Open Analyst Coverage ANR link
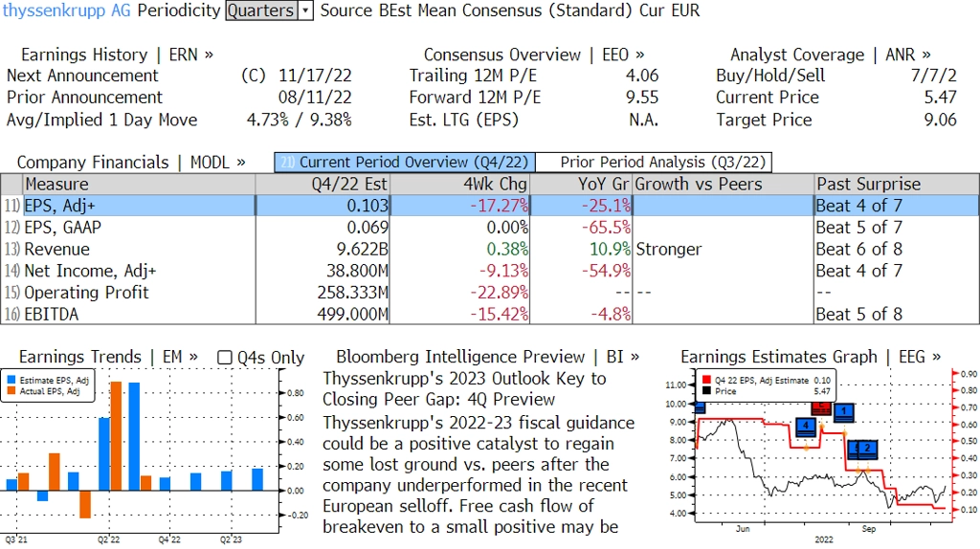Viewport: 980px width, 549px height. 830,55
